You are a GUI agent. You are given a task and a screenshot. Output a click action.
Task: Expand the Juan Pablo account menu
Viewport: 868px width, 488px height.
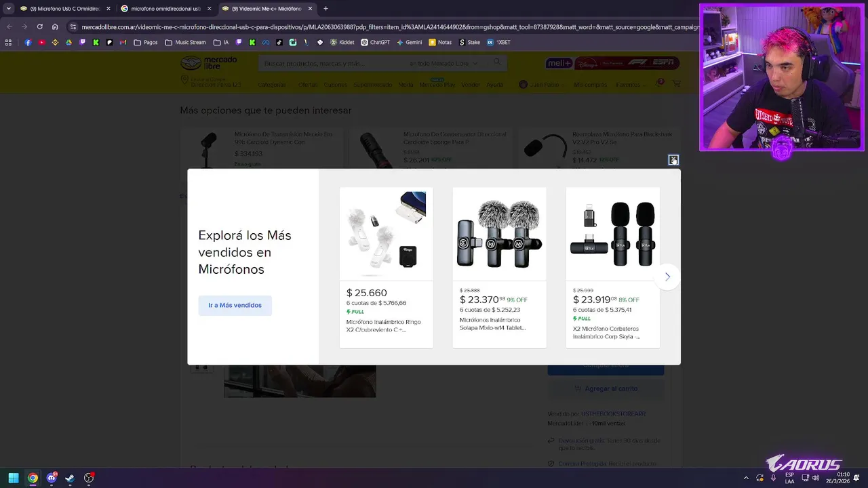542,85
